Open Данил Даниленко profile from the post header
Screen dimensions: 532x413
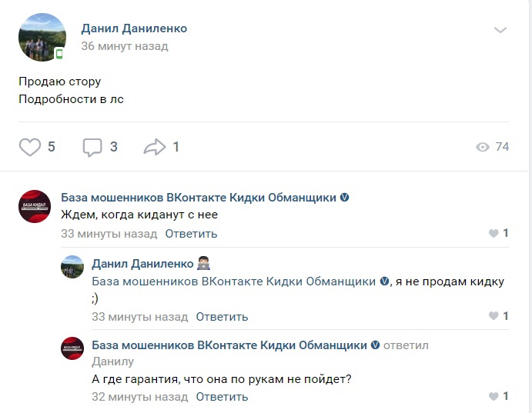click(x=134, y=28)
